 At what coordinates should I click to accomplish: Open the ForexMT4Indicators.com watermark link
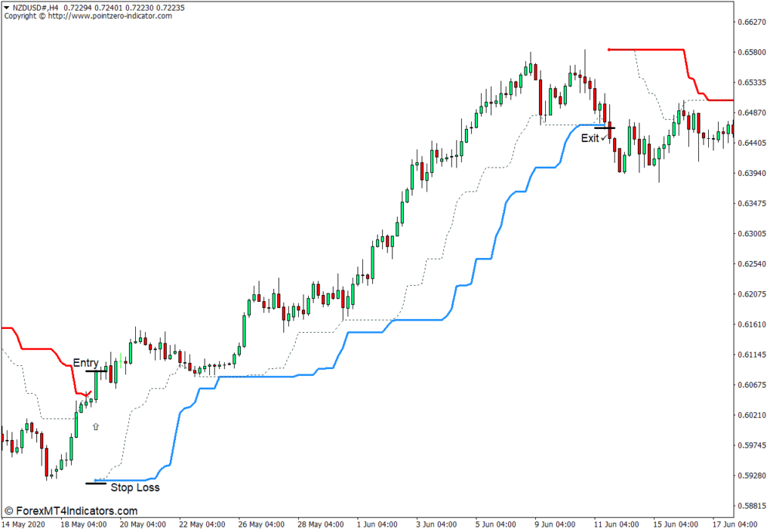(x=70, y=511)
